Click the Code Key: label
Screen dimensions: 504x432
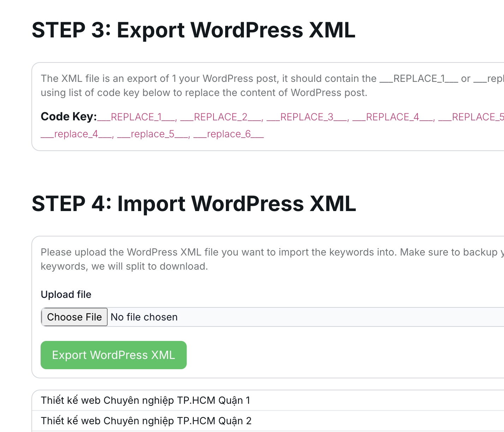pos(69,117)
